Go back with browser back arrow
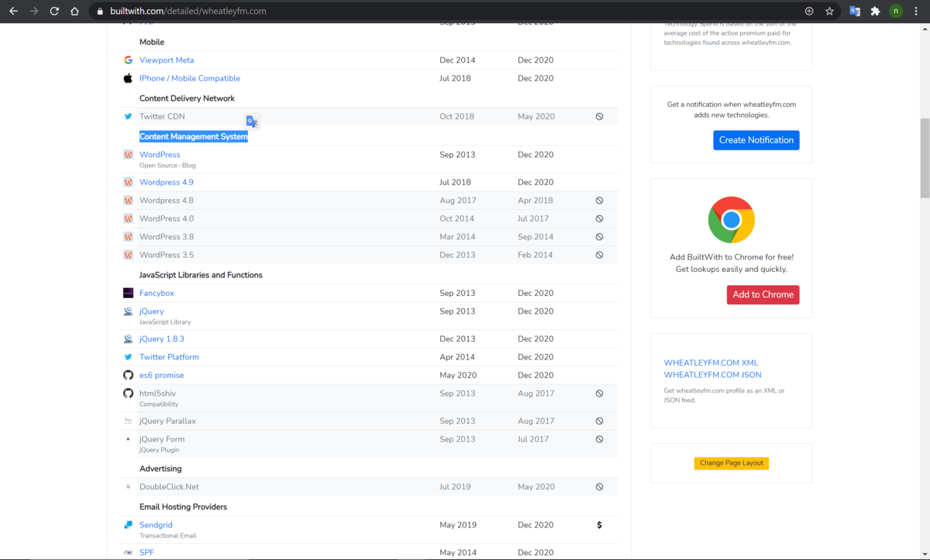930x560 pixels. (x=13, y=12)
